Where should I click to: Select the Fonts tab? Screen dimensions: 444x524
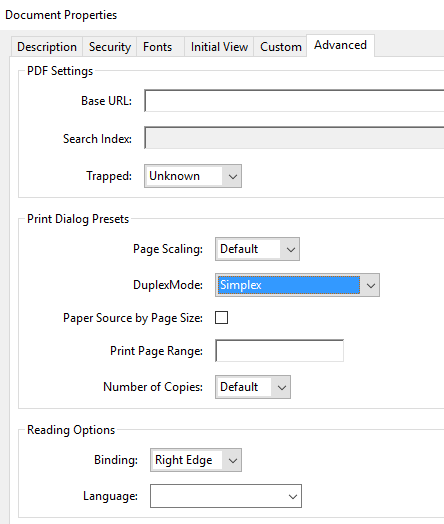(x=157, y=47)
